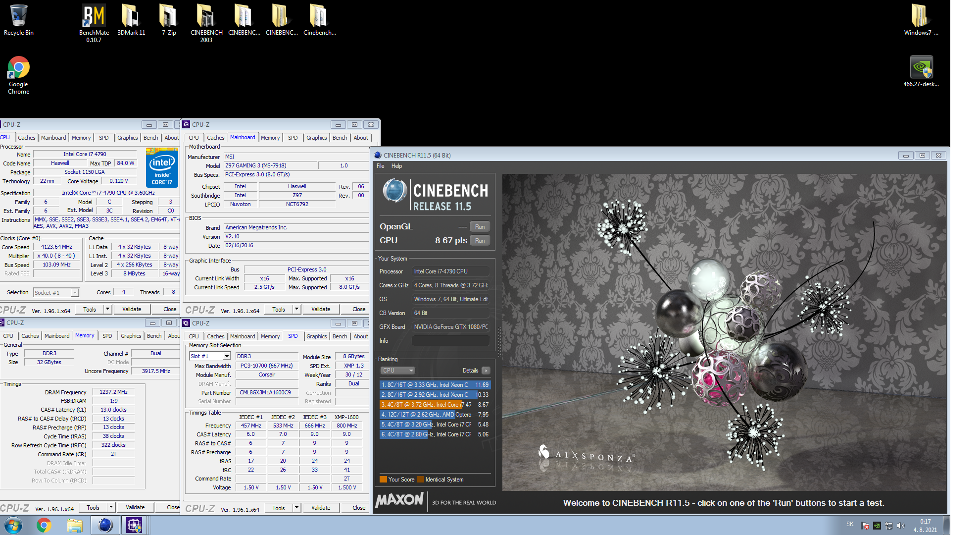Open the Windows7-... folder on the desktop
The width and height of the screenshot is (980, 535).
(x=921, y=20)
